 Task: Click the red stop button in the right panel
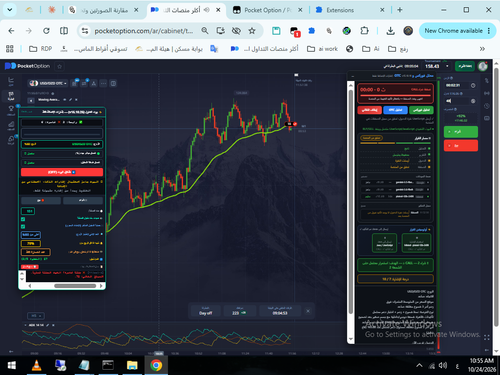pyautogui.click(x=369, y=110)
